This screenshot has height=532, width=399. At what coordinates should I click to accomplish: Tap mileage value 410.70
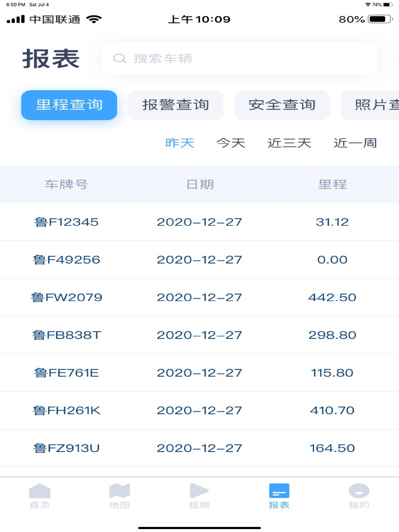pos(332,410)
